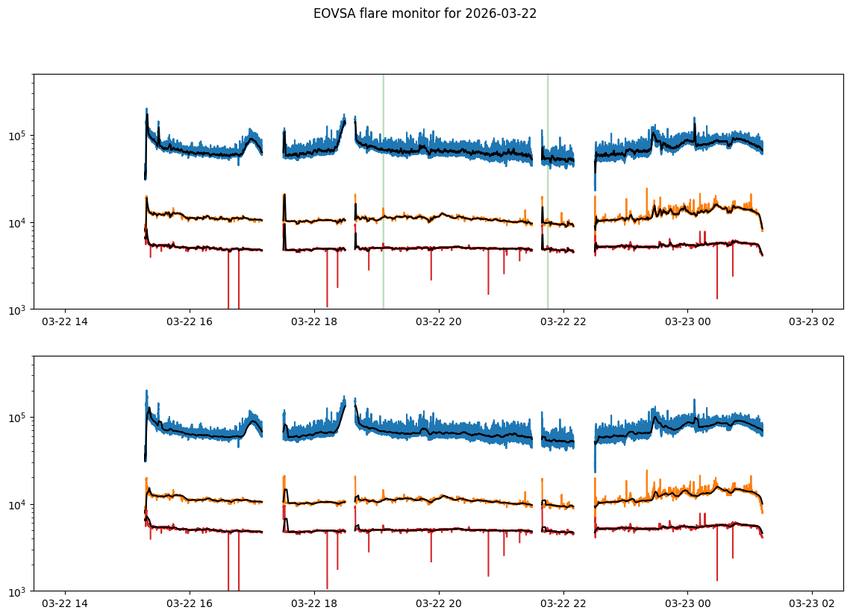
Task: Click the "03-22 14" tick label on bottom plot
Action: point(65,604)
